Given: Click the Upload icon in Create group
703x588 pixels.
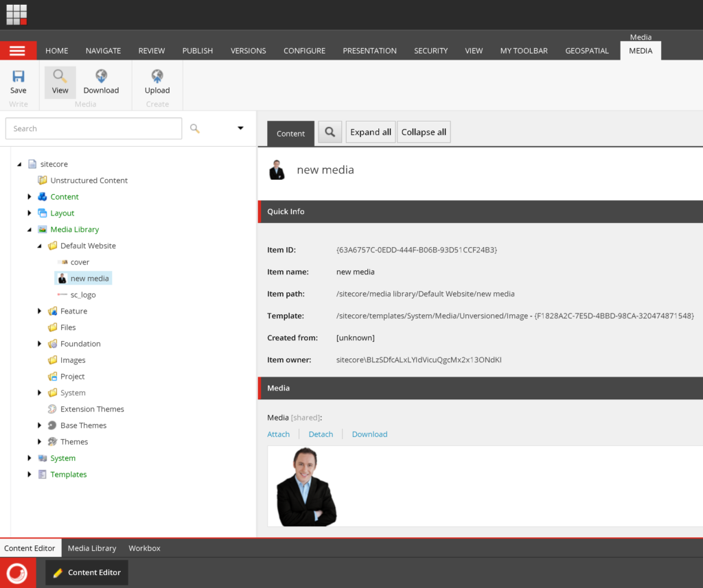Looking at the screenshot, I should point(157,80).
